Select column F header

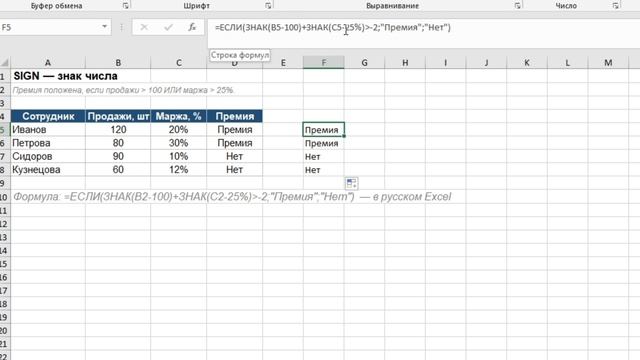[324, 62]
